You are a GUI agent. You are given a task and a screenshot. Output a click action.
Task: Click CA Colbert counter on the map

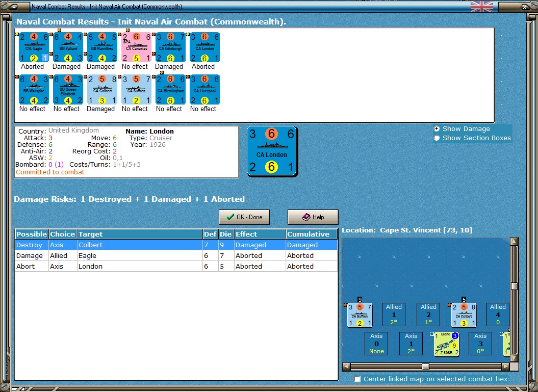[464, 315]
